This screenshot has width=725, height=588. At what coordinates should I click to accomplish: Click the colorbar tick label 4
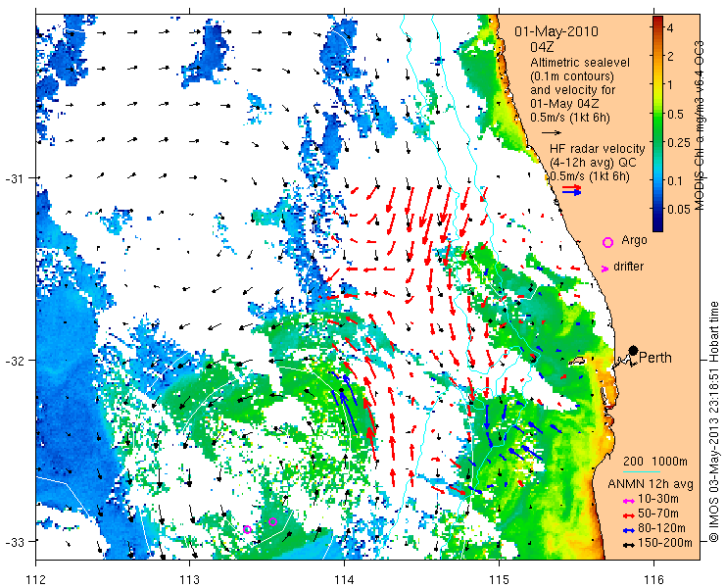(x=670, y=27)
